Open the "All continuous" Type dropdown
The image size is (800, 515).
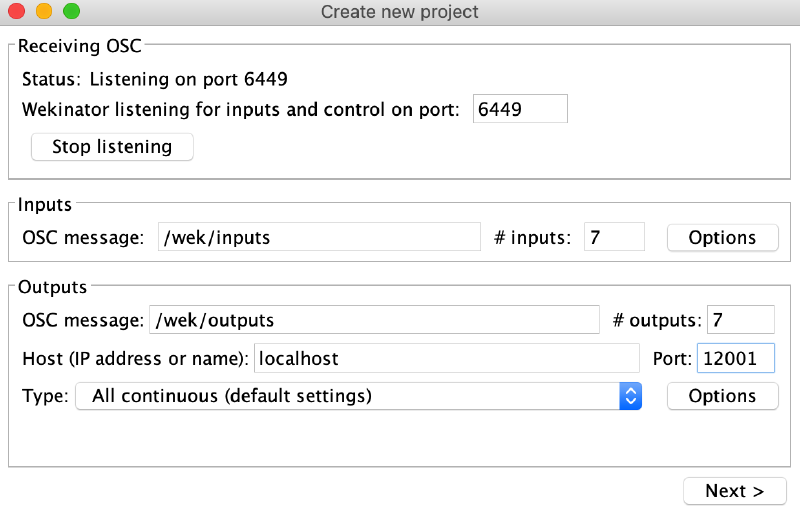click(x=350, y=396)
